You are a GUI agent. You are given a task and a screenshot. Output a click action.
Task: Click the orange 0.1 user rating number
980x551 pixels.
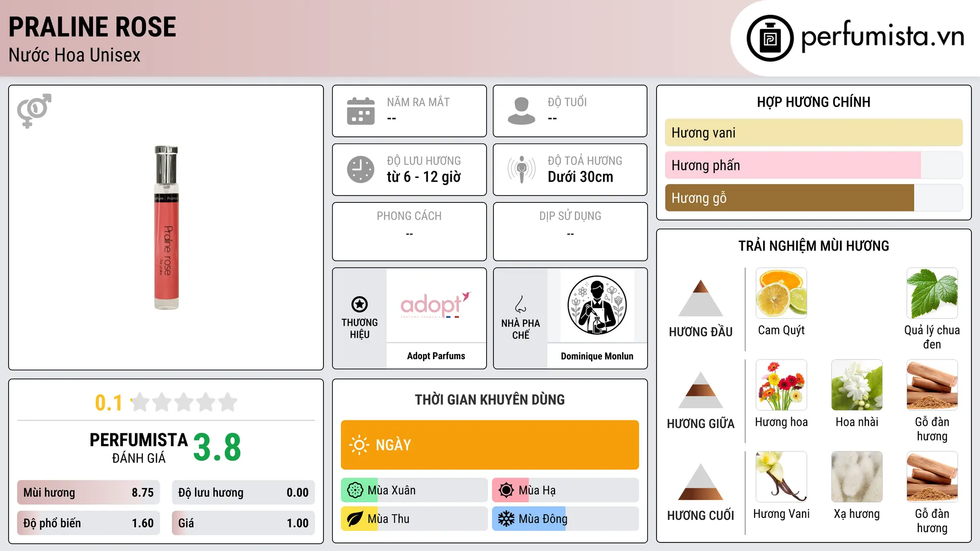109,403
